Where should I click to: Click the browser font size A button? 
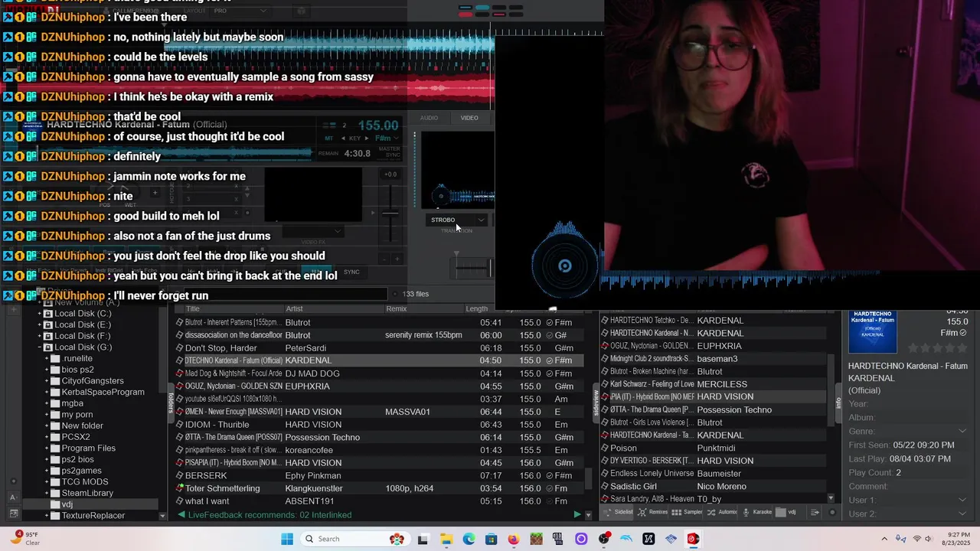click(x=13, y=497)
